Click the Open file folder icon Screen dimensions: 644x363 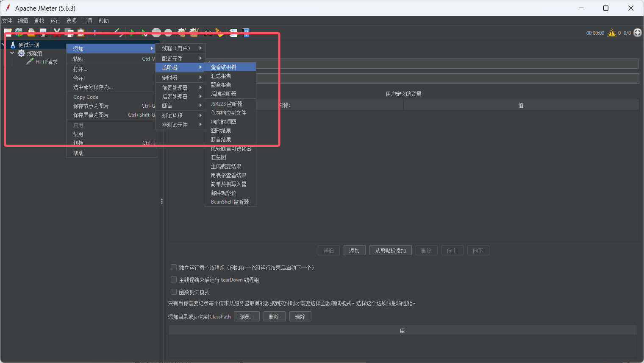[31, 33]
